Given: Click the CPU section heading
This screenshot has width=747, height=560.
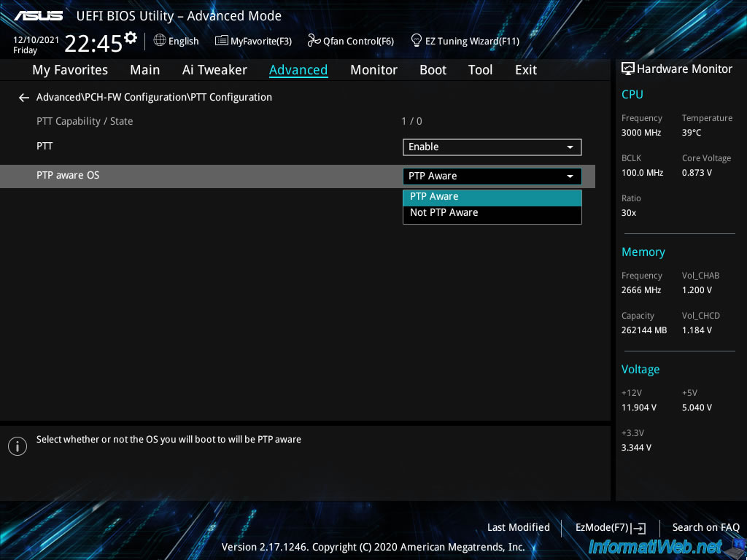Looking at the screenshot, I should click(x=632, y=94).
